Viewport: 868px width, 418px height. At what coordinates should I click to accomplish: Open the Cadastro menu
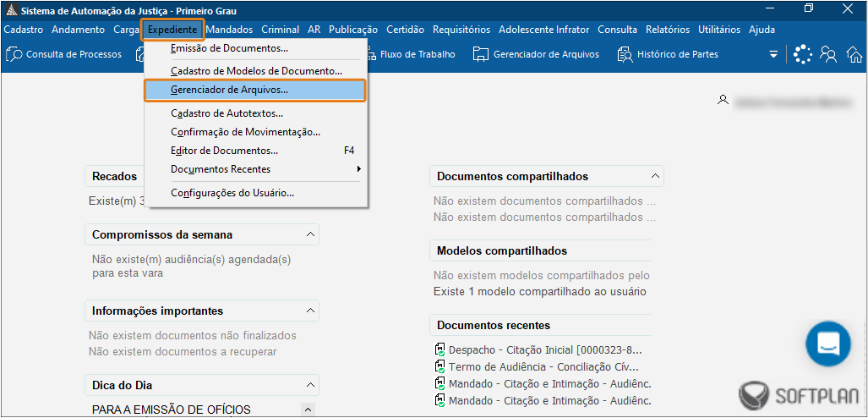[24, 30]
